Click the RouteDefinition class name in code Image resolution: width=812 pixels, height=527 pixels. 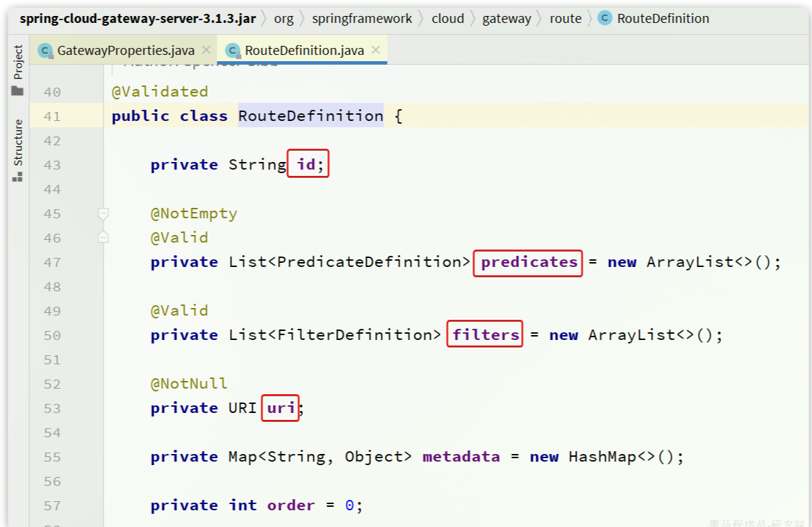[310, 116]
